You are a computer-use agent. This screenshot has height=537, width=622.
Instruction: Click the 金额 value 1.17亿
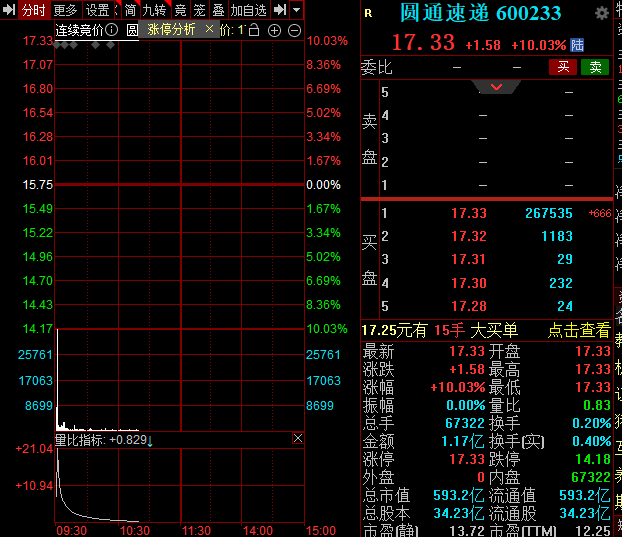[463, 441]
